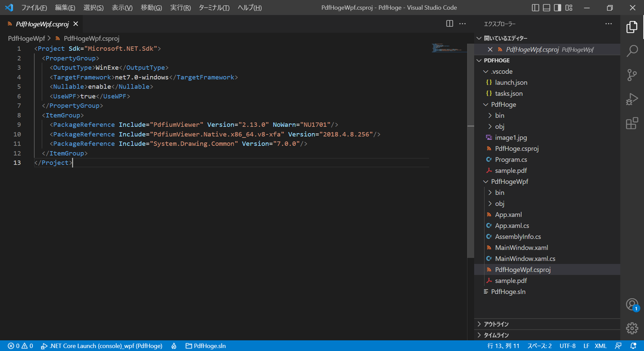The image size is (644, 351).
Task: Select the PdfHogeWpf.csproj editor tab
Action: [x=42, y=24]
